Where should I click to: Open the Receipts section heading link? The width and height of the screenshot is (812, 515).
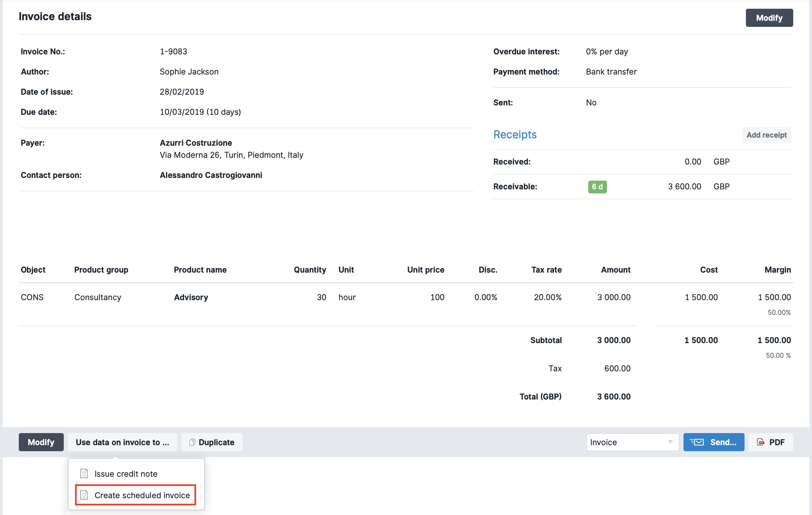point(515,134)
